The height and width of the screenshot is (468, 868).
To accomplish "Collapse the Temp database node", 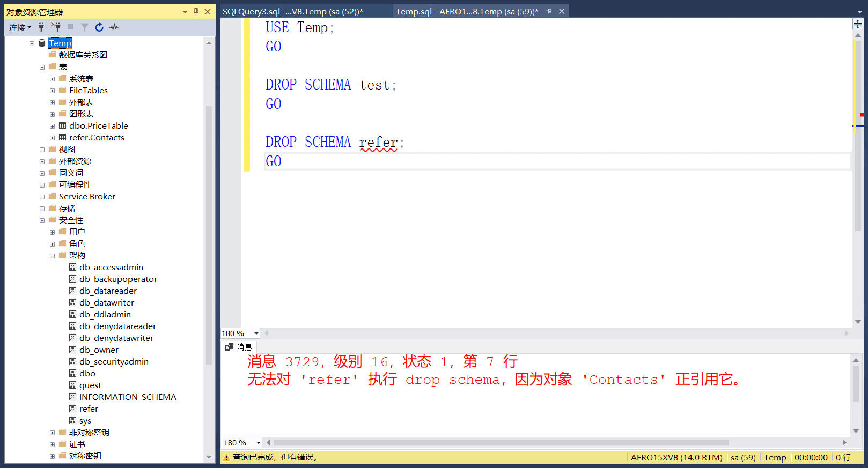I will [32, 43].
